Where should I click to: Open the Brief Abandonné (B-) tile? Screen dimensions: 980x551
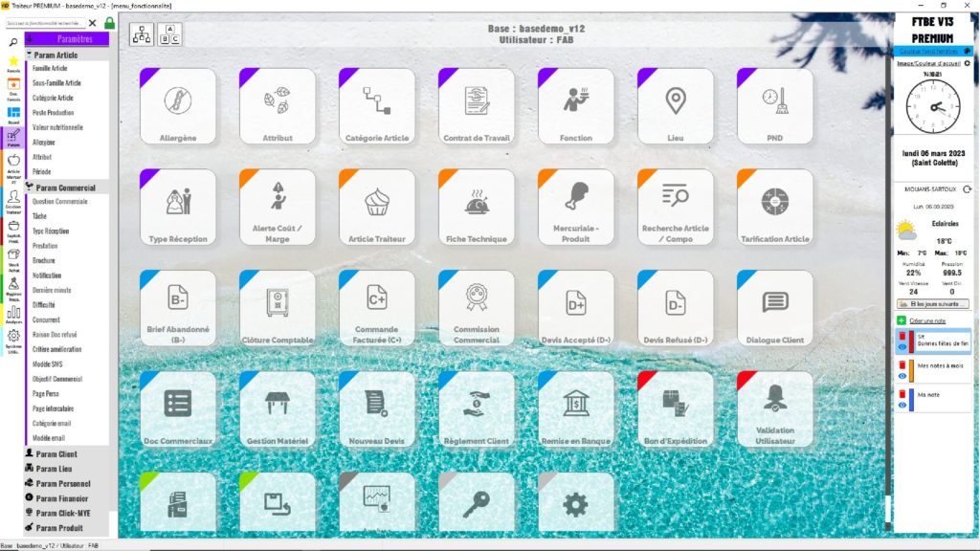click(x=178, y=309)
